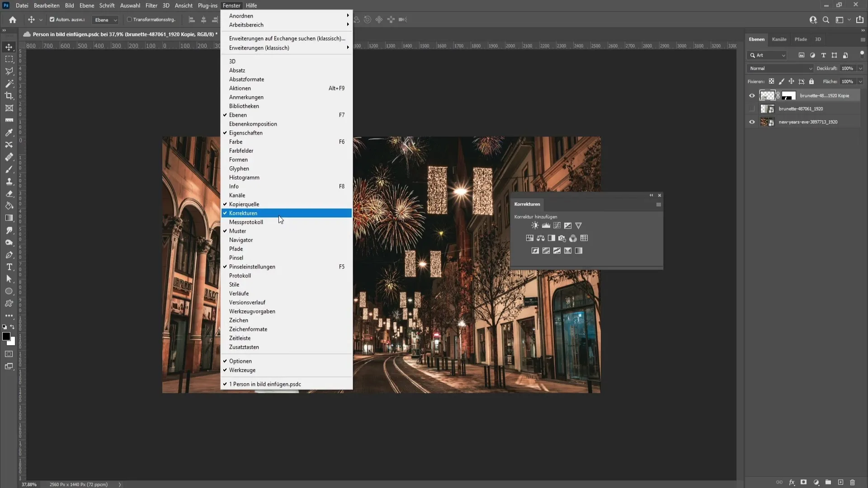Select Korrekturen from Fenster menu
Screen dimensions: 868x488
click(244, 214)
